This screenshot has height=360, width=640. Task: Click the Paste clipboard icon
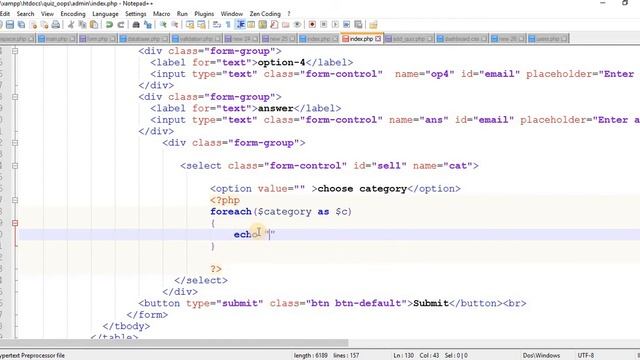(x=93, y=24)
